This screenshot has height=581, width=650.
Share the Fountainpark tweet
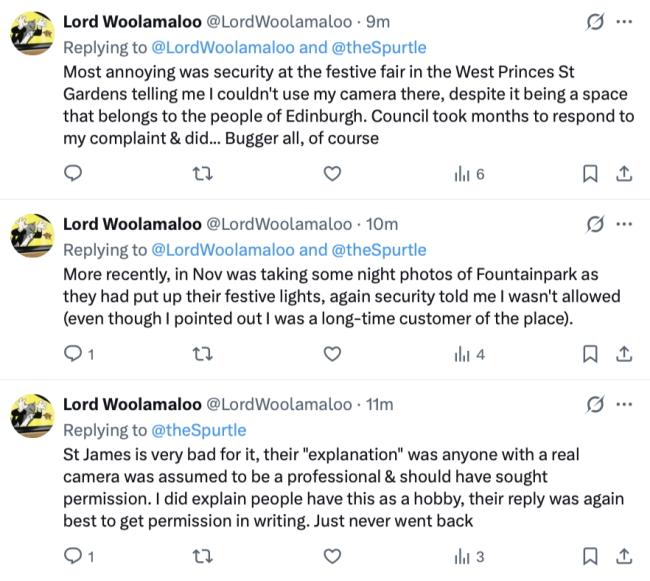[622, 353]
